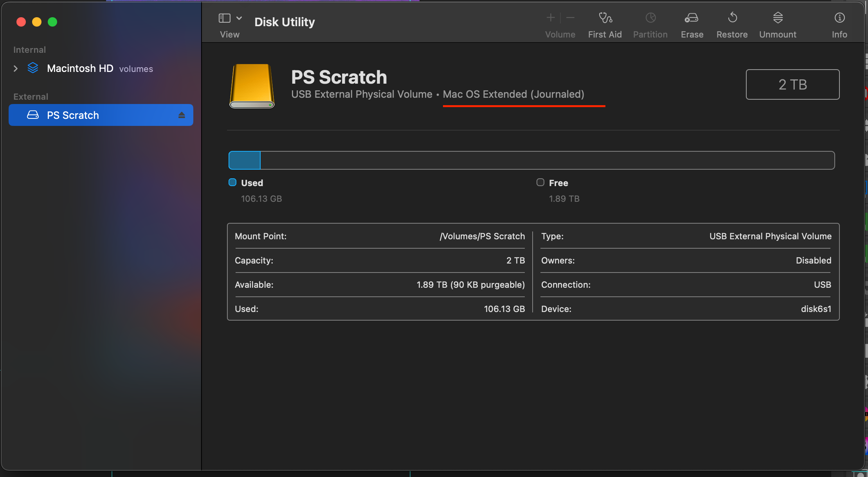Select PS Scratch in the sidebar
Screen dimensions: 868x477
[101, 115]
